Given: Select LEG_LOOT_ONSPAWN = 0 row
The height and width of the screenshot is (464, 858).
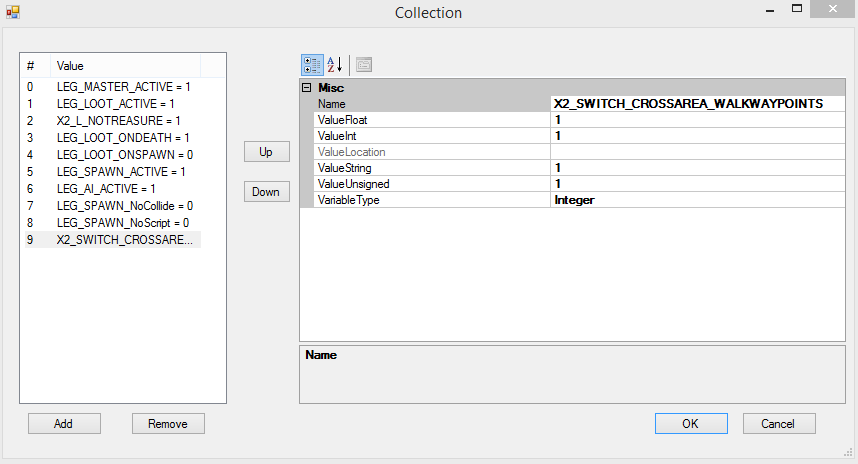Looking at the screenshot, I should [113, 154].
